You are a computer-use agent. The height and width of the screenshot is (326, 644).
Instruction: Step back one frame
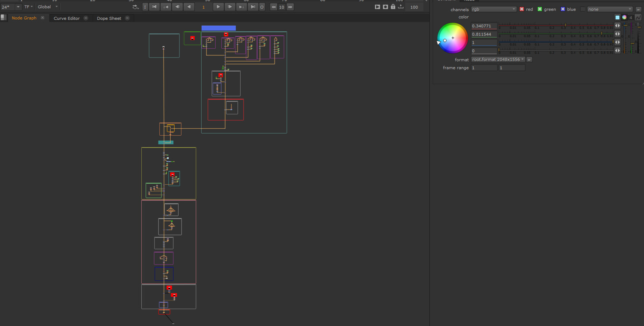[178, 7]
